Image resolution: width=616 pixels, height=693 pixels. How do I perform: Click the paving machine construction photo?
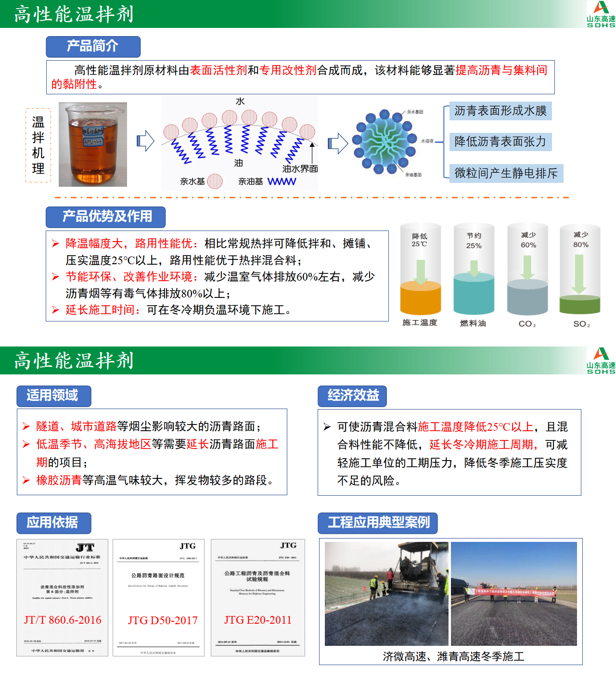point(386,593)
